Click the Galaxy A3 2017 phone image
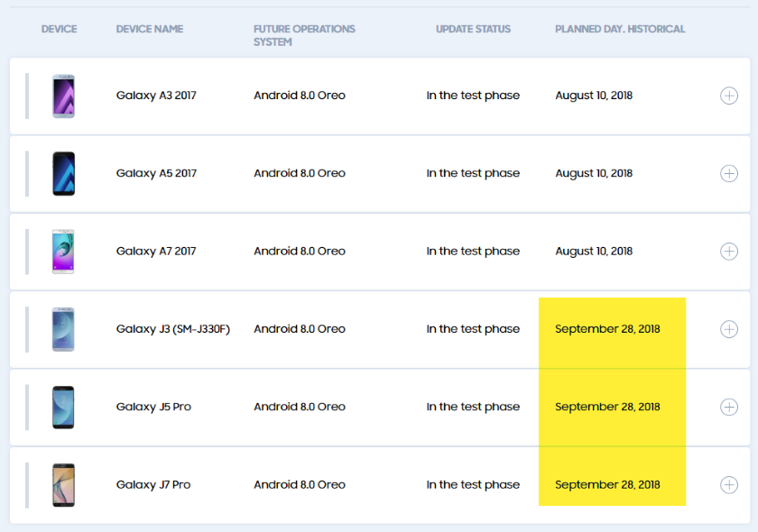758x532 pixels. point(63,96)
